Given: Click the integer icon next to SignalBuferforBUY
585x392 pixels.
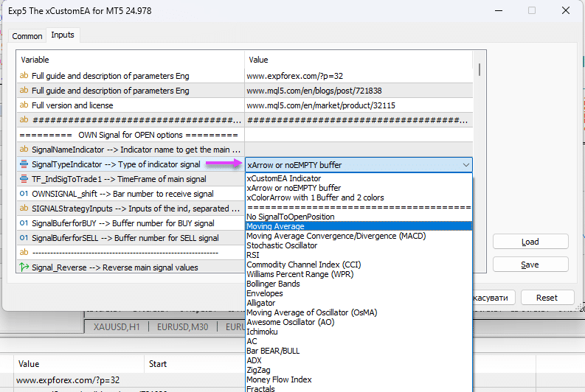Looking at the screenshot, I should (x=24, y=223).
